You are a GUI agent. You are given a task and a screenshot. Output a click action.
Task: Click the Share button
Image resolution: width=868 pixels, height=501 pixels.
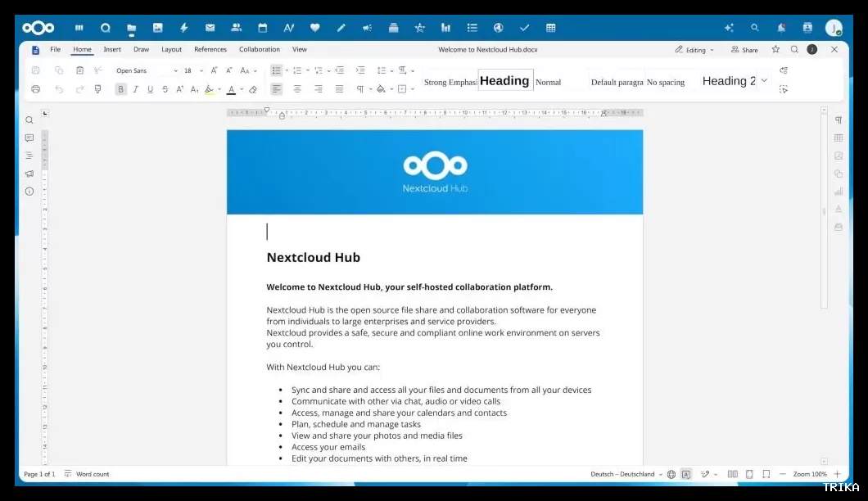click(744, 50)
